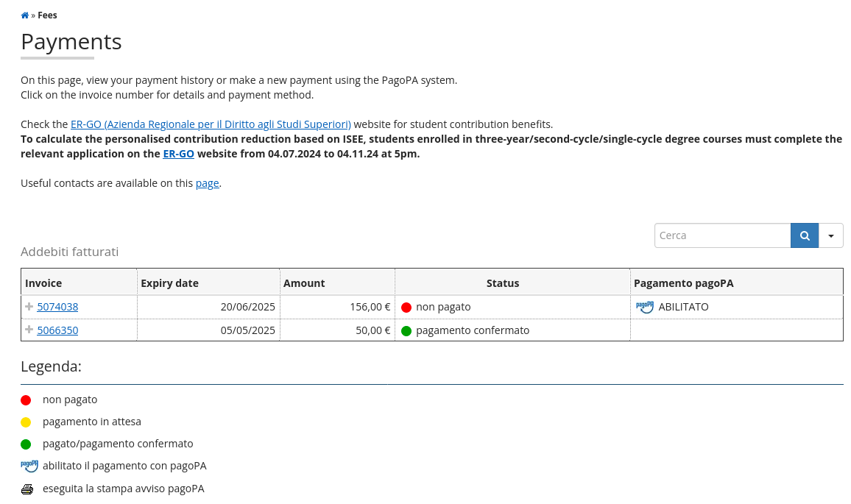Open the search options dropdown arrow

pos(831,235)
